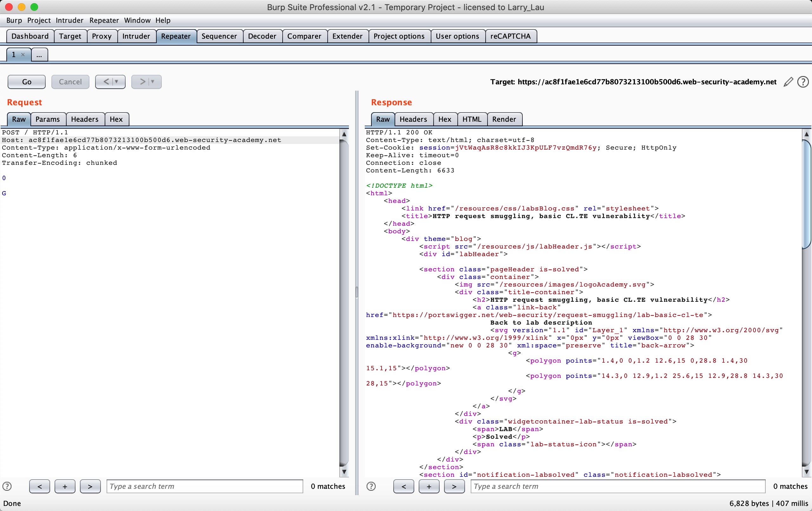Image resolution: width=812 pixels, height=511 pixels.
Task: Open response search help icon
Action: (371, 486)
